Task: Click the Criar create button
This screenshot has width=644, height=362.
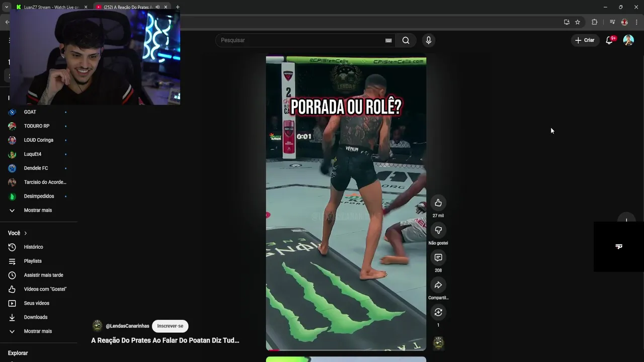Action: 585,40
